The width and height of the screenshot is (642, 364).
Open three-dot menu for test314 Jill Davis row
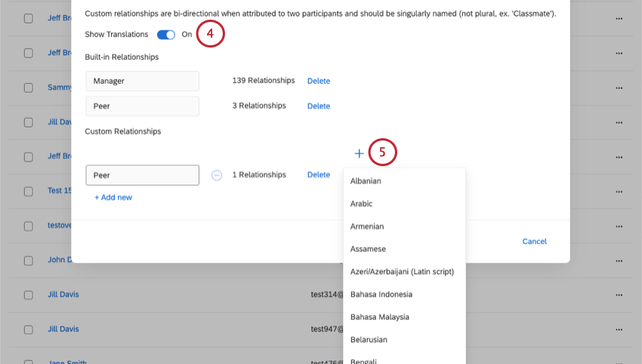tap(619, 295)
